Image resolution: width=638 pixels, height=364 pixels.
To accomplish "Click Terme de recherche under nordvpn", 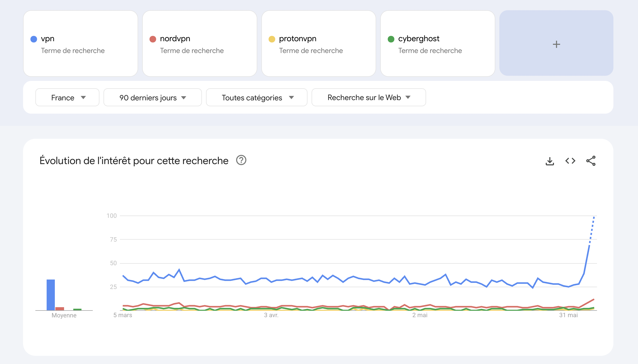I will coord(192,51).
